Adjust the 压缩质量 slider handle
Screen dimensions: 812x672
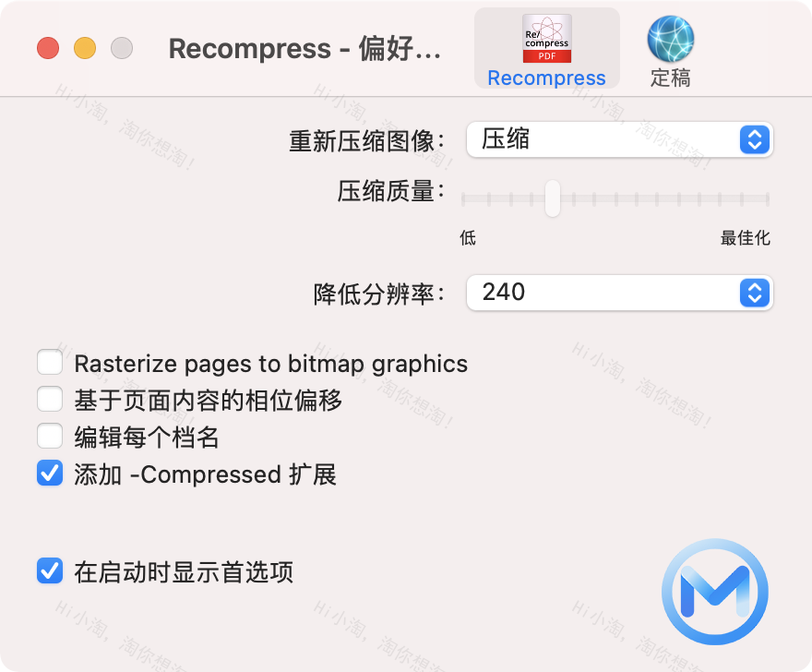[x=552, y=198]
